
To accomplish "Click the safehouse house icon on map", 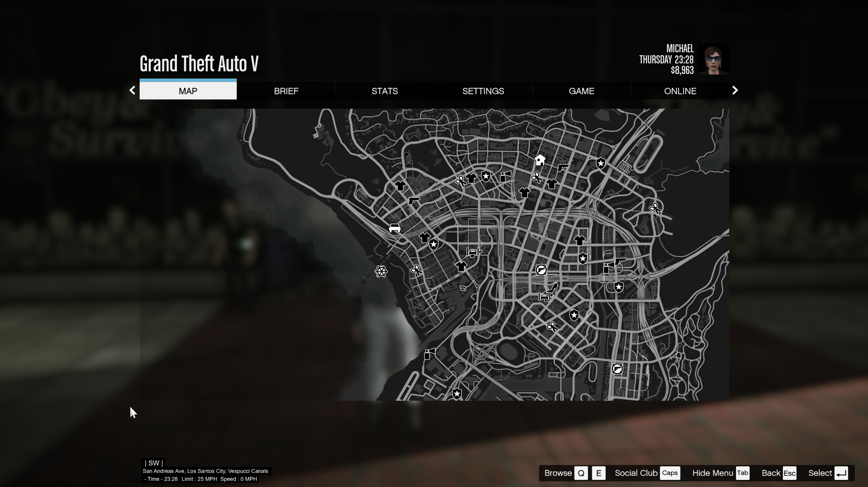I will coord(540,160).
